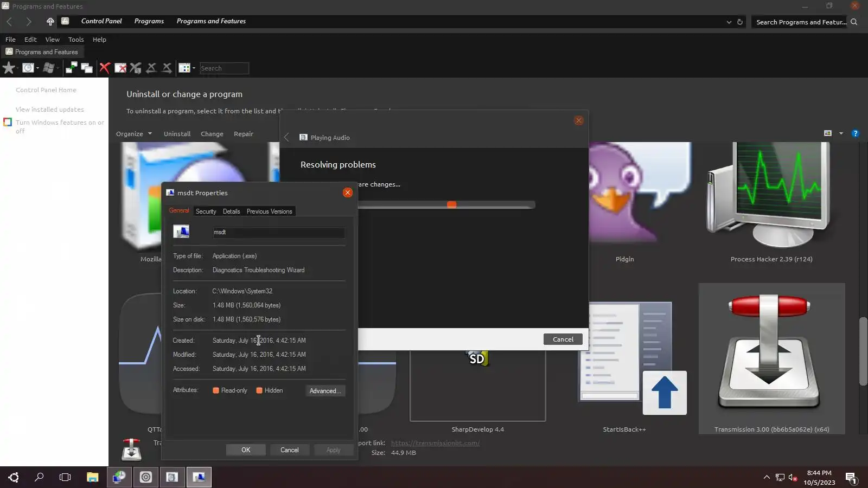Click Uninstall in the command bar
This screenshot has height=488, width=868.
coord(177,134)
